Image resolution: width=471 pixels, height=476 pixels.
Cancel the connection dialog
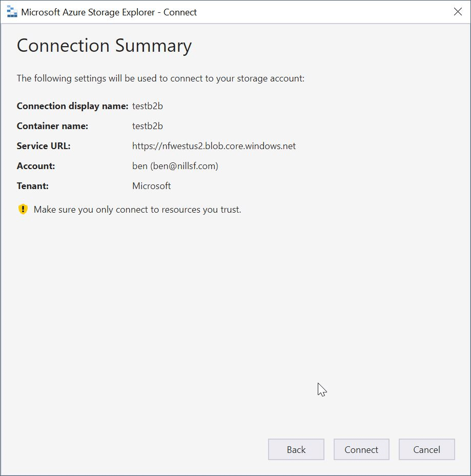[x=426, y=449]
